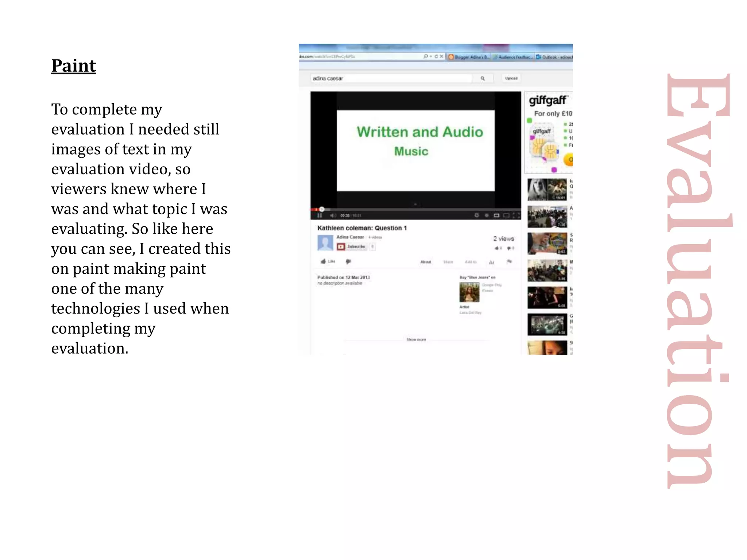Seek using the video progress scrubber
747x560 pixels.
click(322, 209)
